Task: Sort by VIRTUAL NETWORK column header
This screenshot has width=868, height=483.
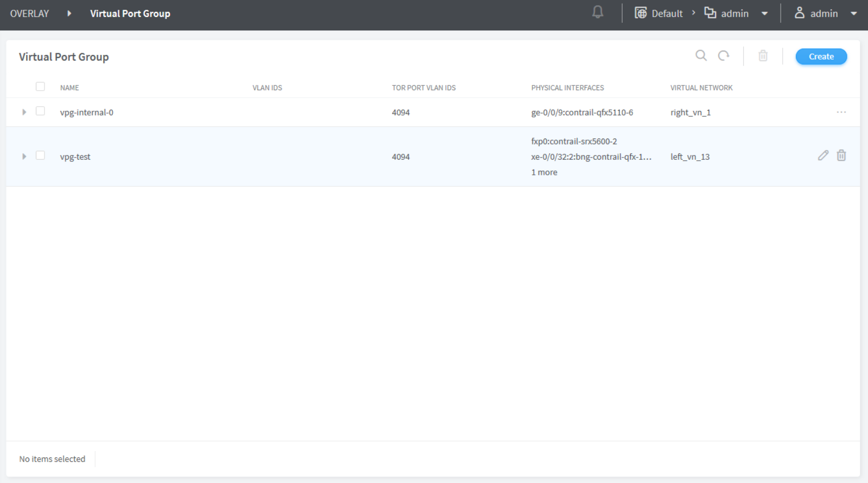Action: pos(701,87)
